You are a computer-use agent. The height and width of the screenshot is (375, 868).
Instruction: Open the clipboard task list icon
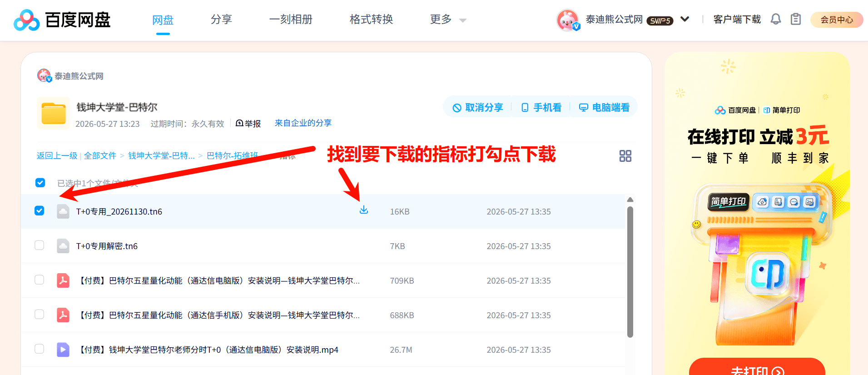click(x=796, y=19)
